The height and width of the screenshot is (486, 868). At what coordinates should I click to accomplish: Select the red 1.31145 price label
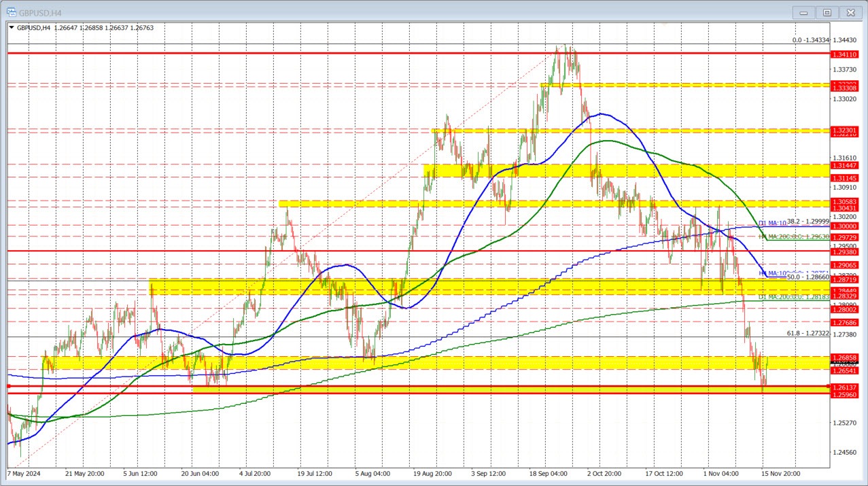[846, 177]
